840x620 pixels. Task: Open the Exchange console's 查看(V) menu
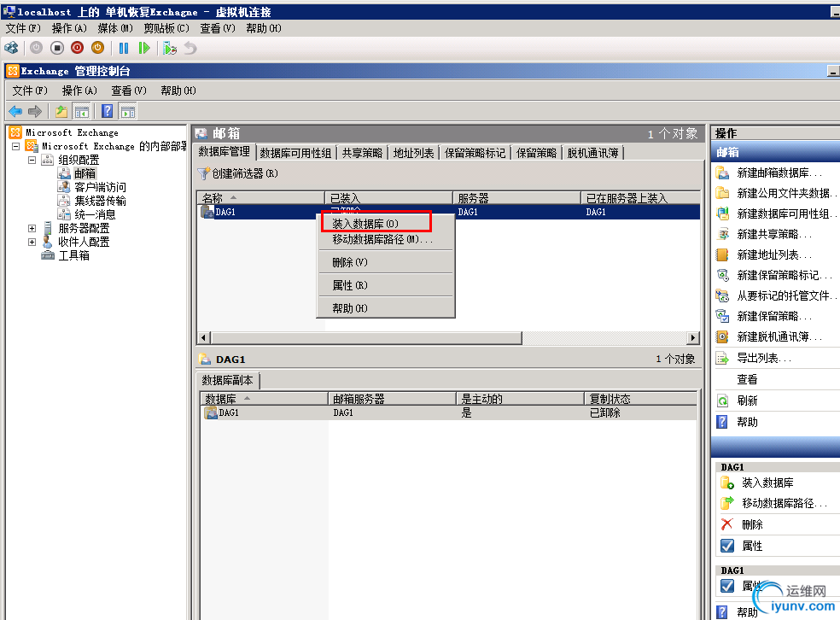pos(129,91)
